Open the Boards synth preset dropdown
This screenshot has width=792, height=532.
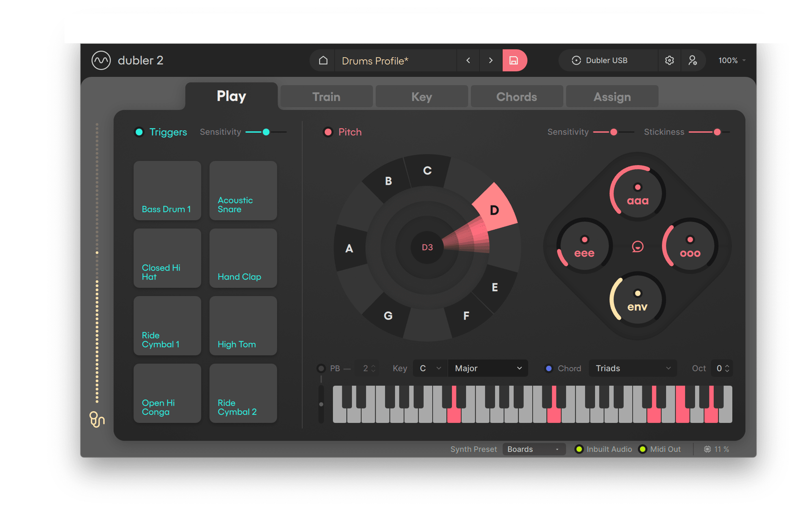(x=533, y=449)
